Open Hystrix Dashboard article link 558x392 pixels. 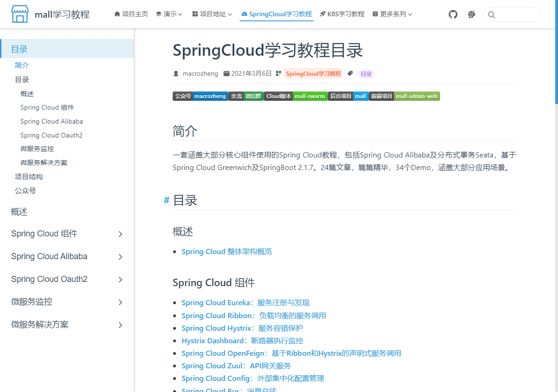(242, 340)
